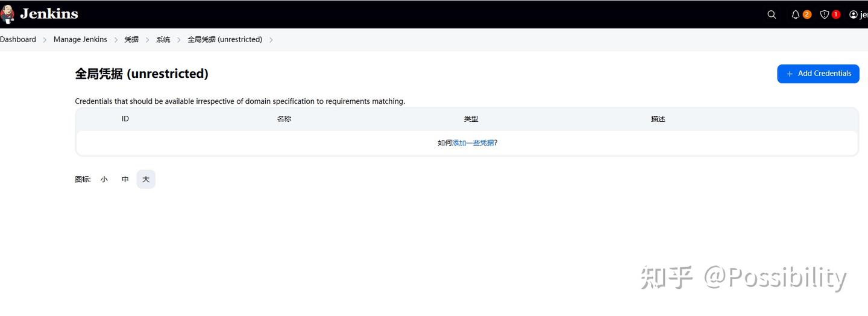Expand chevron after 全局凭据 (unrestricted) breadcrumb
The height and width of the screenshot is (316, 868).
click(271, 40)
